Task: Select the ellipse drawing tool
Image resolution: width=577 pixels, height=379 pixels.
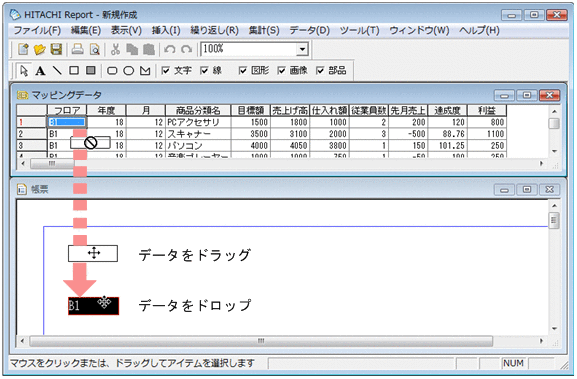Action: 128,71
